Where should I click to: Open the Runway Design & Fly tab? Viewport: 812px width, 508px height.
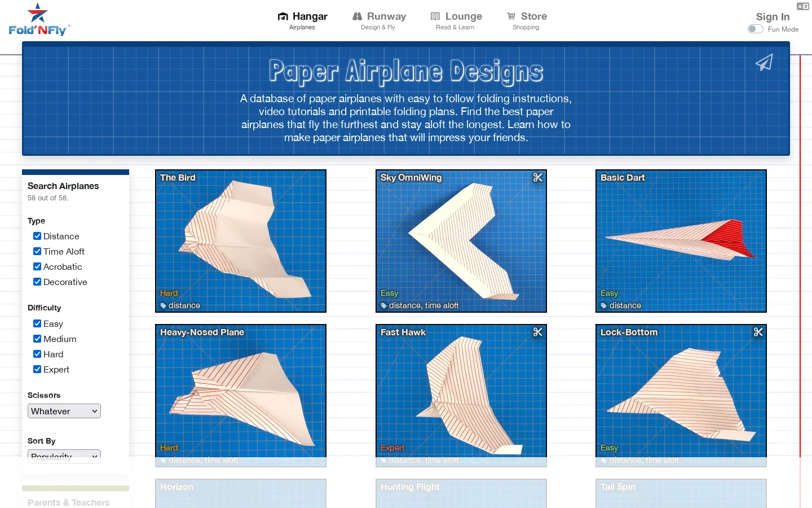(378, 20)
